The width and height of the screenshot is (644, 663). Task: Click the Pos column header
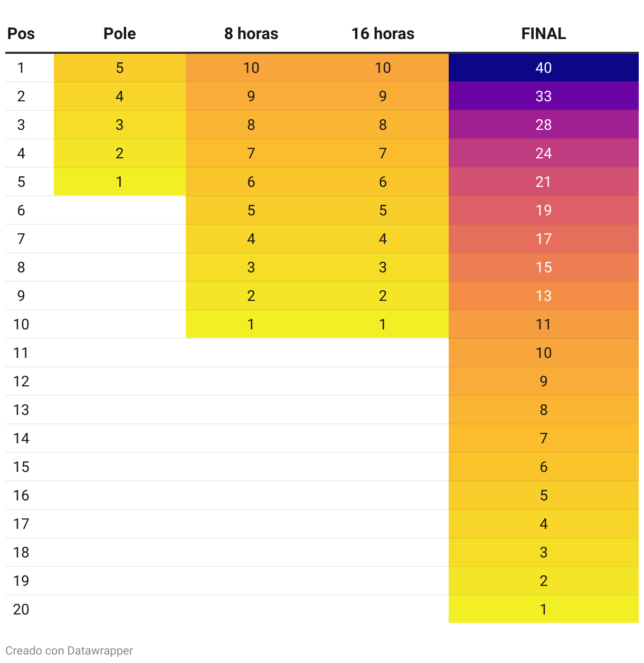[21, 34]
